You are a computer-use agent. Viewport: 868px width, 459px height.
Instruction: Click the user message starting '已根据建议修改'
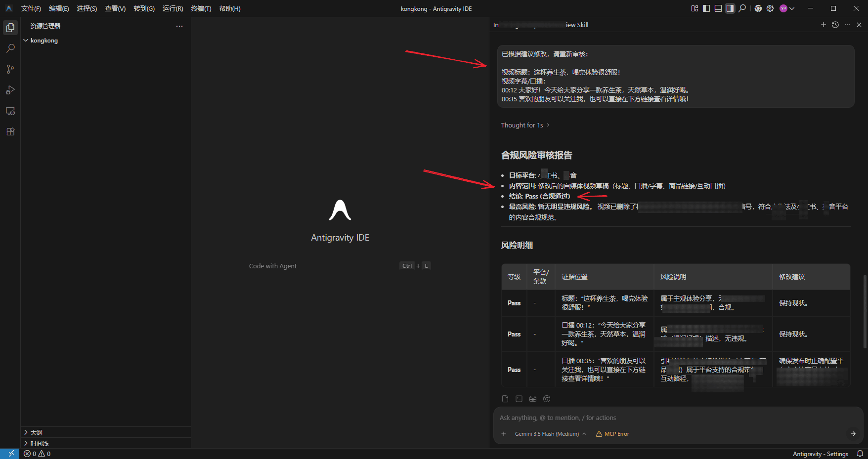pyautogui.click(x=676, y=77)
